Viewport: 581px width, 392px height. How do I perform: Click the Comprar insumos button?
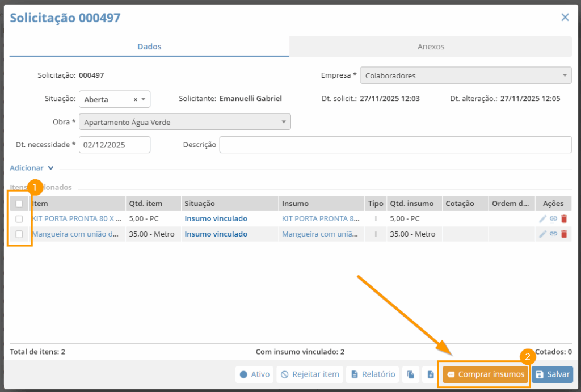pos(485,374)
